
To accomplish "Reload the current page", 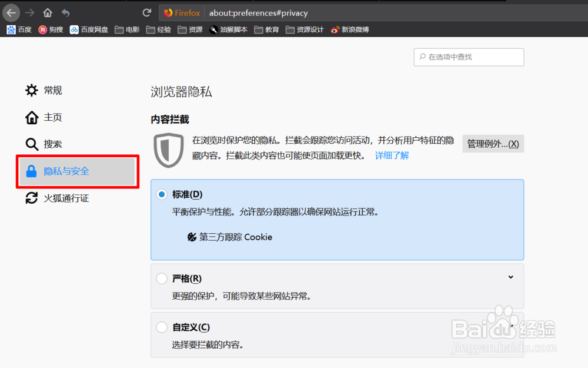I will point(146,12).
